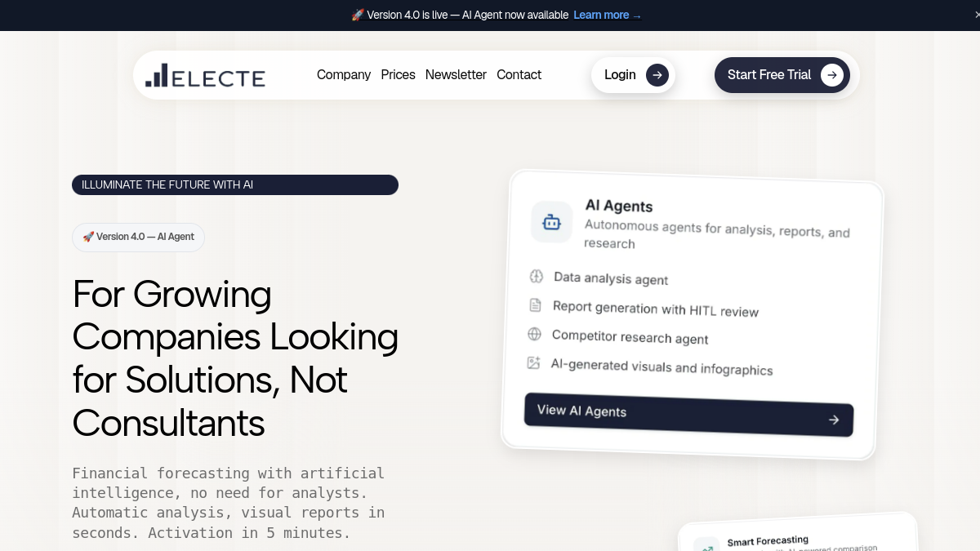Click the Version 4.0 — AI Agent badge

(x=138, y=237)
